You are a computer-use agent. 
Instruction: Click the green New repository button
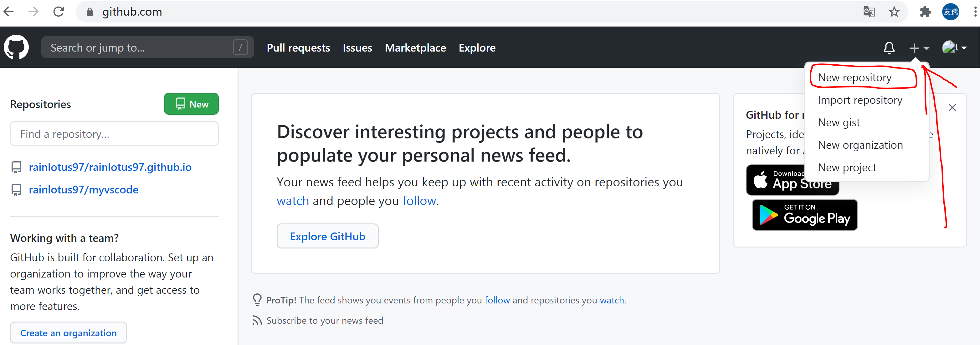(191, 104)
